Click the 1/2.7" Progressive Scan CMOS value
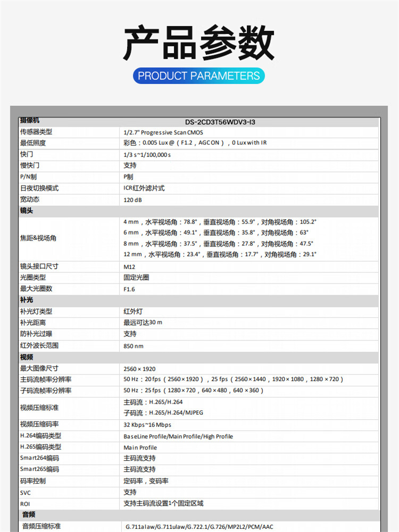Image resolution: width=399 pixels, height=532 pixels. click(163, 132)
